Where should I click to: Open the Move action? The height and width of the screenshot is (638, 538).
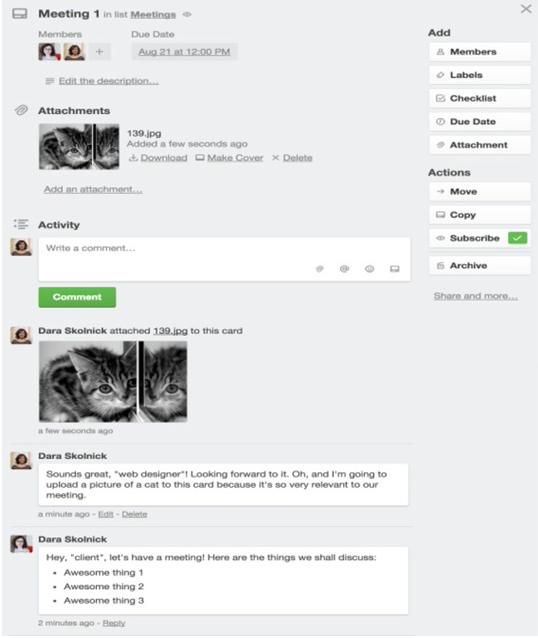coord(480,192)
